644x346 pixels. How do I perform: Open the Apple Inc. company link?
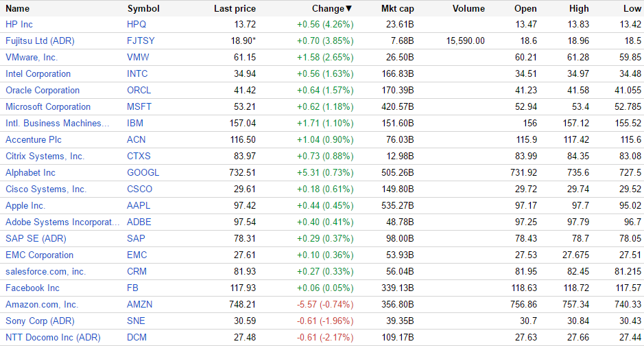pos(25,205)
